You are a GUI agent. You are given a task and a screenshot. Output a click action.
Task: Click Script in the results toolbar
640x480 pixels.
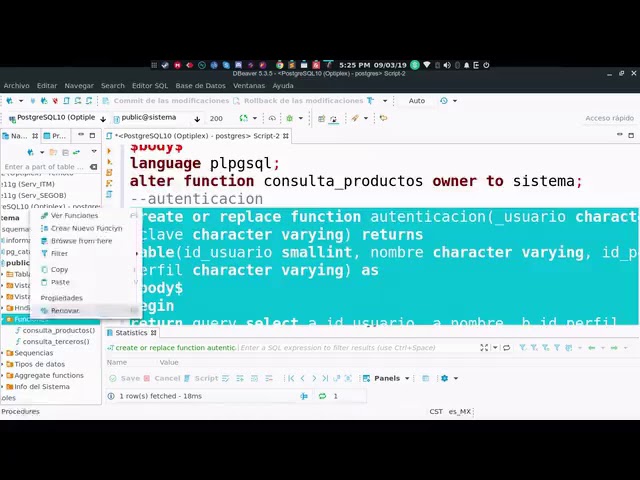201,378
